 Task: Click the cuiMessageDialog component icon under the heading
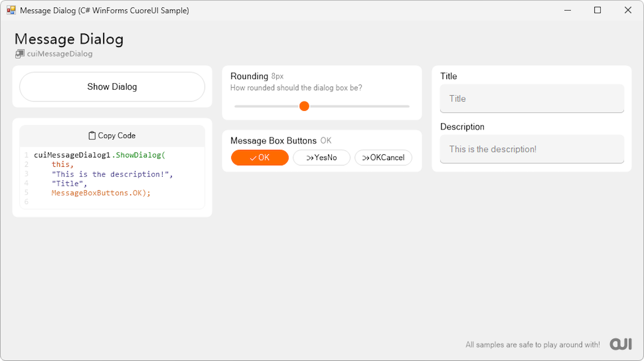pos(19,54)
